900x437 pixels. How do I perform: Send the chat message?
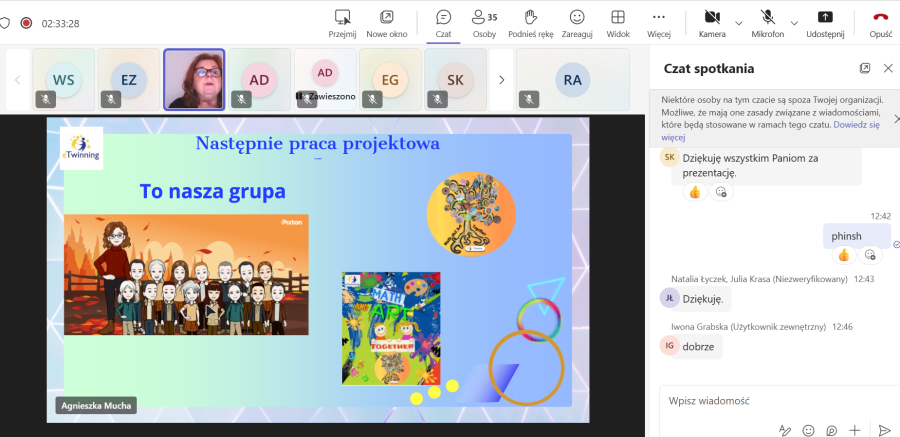coord(884,430)
